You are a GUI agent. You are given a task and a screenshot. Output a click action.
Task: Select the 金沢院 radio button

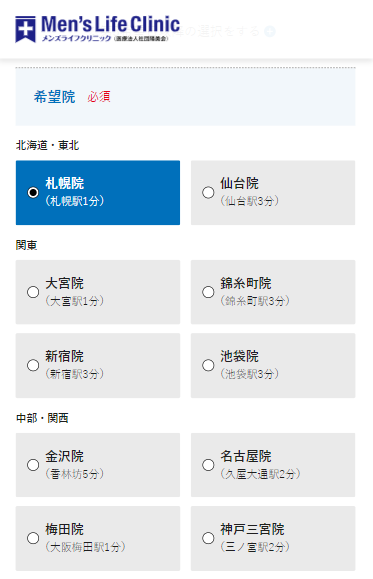coord(33,465)
